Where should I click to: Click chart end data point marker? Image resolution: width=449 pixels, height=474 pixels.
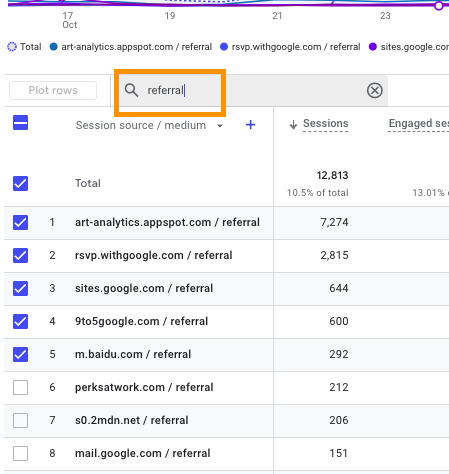[x=439, y=6]
